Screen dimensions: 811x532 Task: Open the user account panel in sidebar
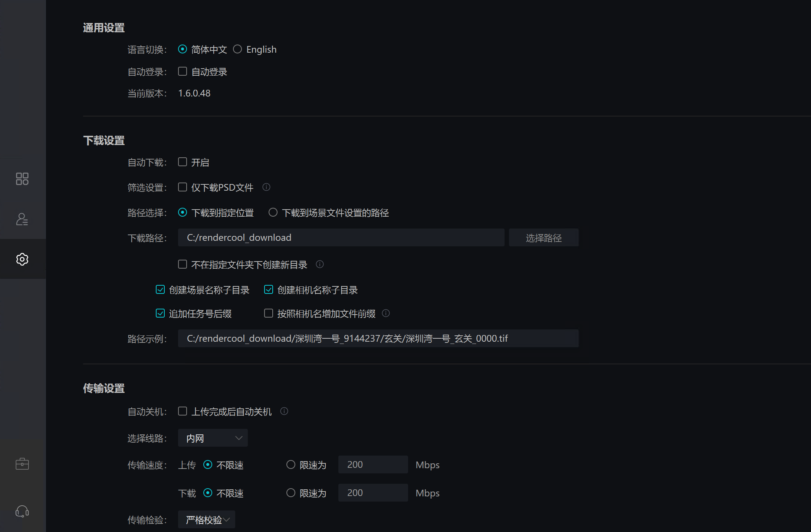click(x=22, y=219)
